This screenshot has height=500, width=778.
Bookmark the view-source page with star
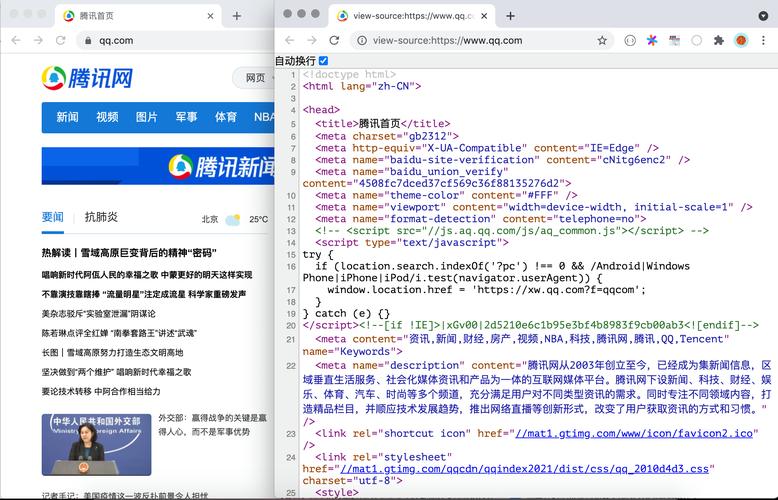coord(602,41)
